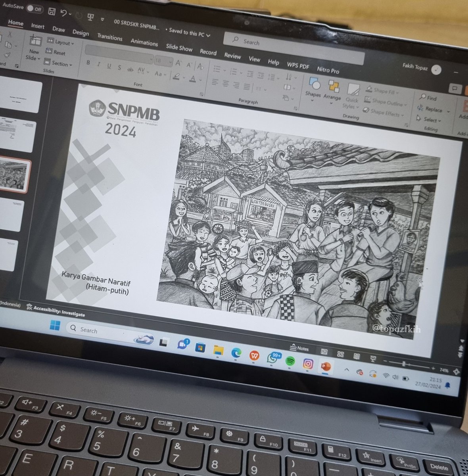Open WhatsApp from the taskbar
468x476 pixels.
tap(273, 358)
